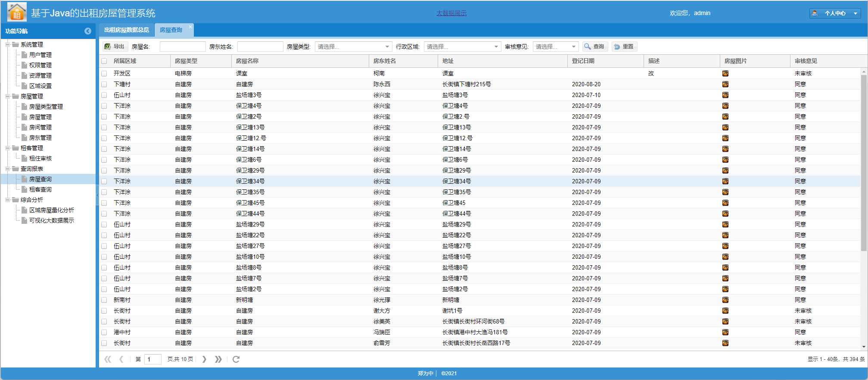Collapse the 系统管理 tree node
The height and width of the screenshot is (380, 868).
(x=8, y=44)
